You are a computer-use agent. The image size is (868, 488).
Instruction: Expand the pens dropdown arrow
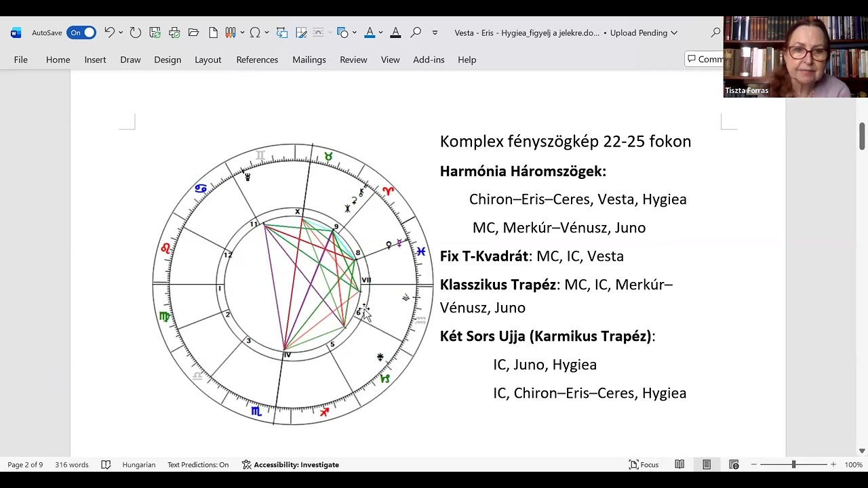click(x=241, y=33)
